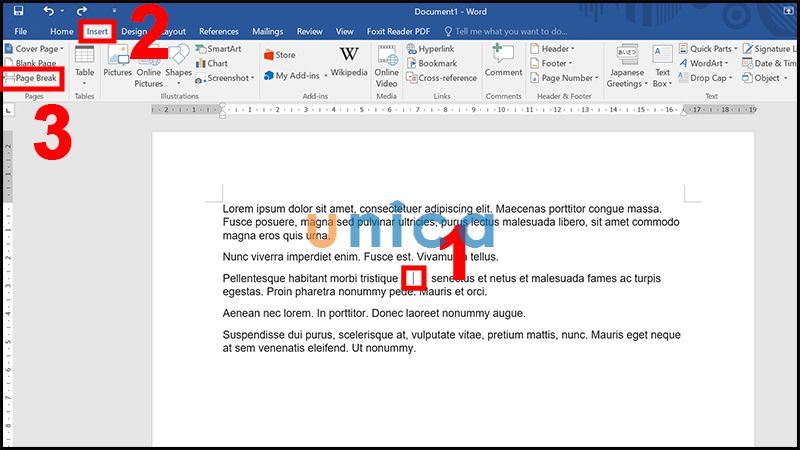Insert a Chart

click(212, 63)
